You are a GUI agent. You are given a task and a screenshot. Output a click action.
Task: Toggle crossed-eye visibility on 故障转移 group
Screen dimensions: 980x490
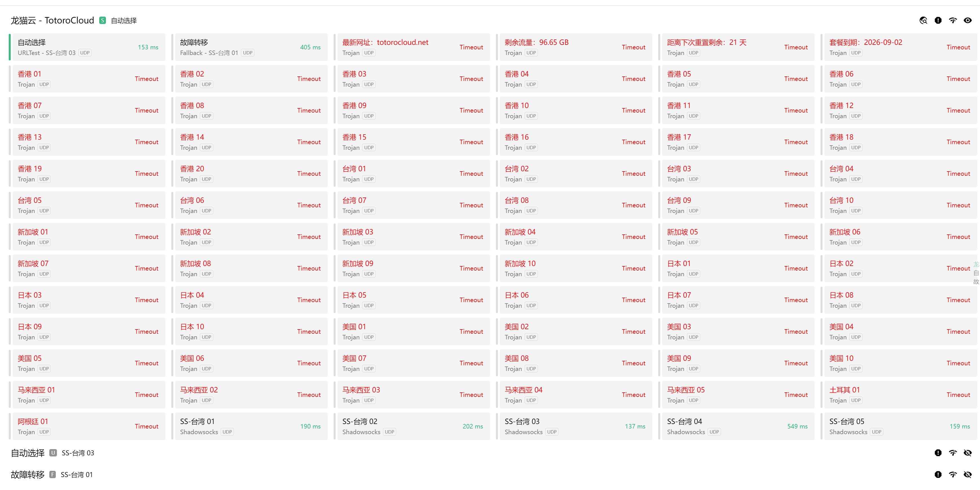[967, 474]
